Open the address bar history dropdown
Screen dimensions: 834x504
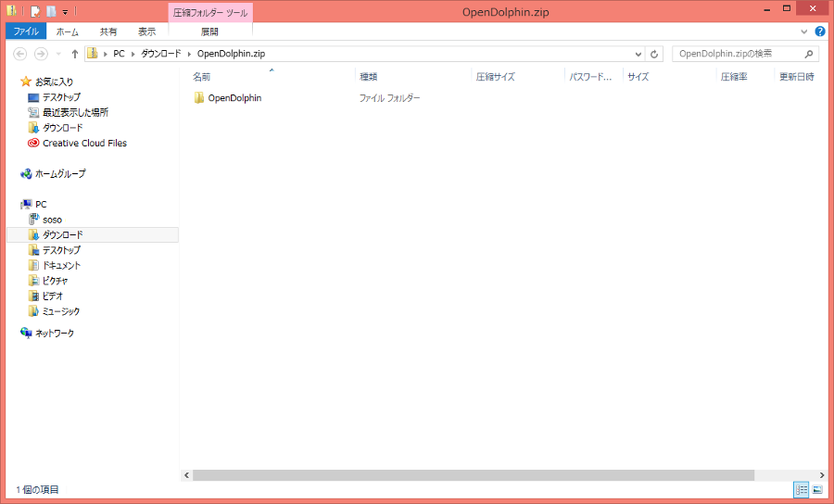point(639,54)
